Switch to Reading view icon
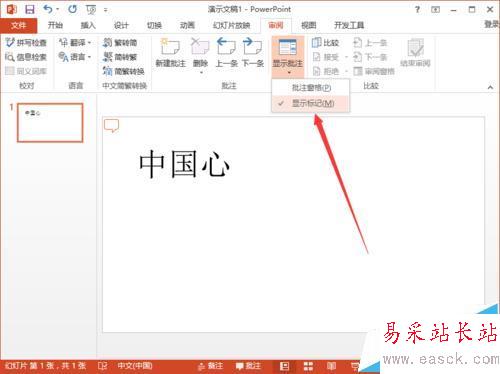The width and height of the screenshot is (500, 374). pyautogui.click(x=331, y=366)
